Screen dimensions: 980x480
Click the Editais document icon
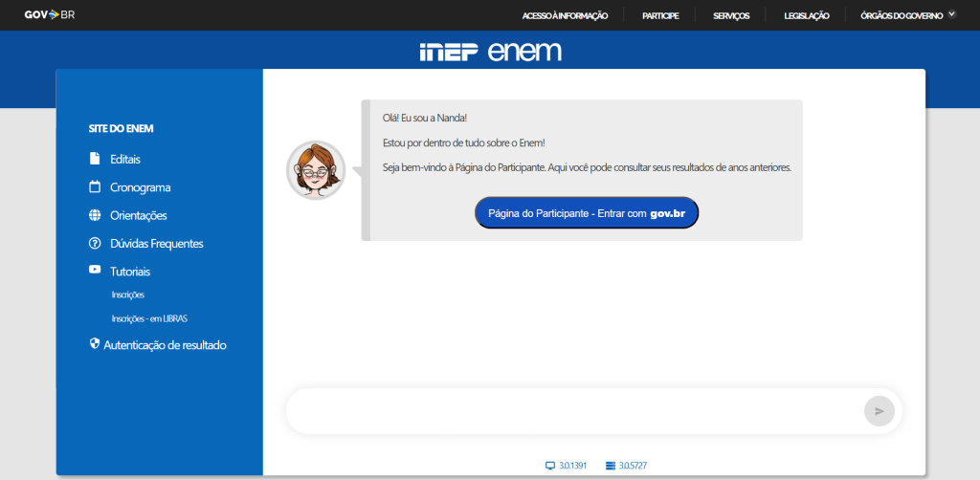click(x=95, y=159)
